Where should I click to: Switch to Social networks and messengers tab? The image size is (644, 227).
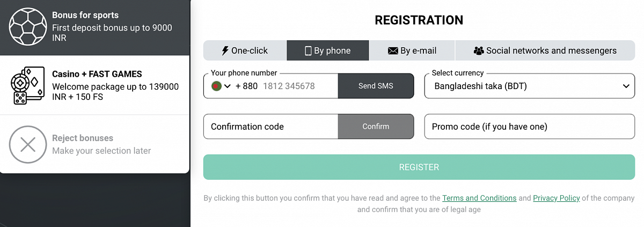[545, 51]
